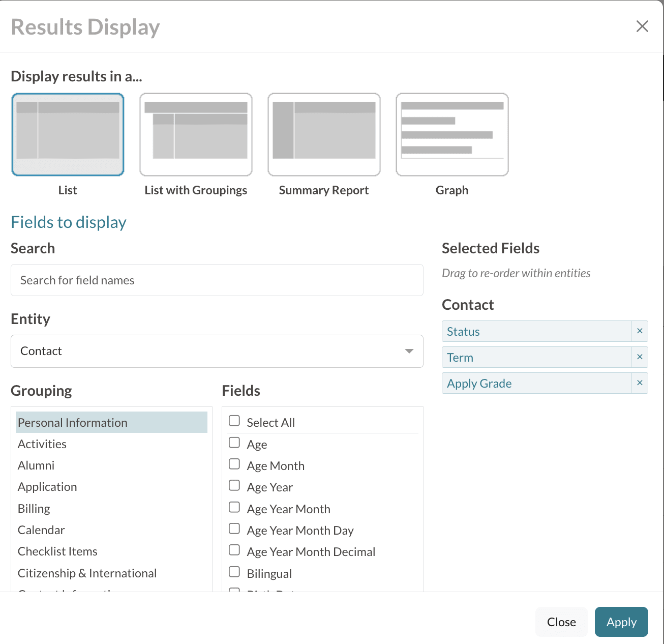Select the List display layout icon
Image resolution: width=664 pixels, height=644 pixels.
click(x=68, y=135)
